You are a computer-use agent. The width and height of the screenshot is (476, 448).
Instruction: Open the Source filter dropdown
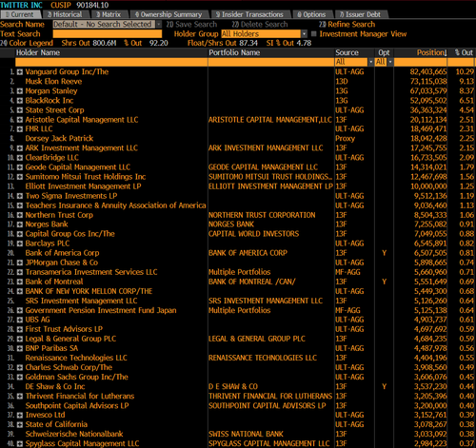pyautogui.click(x=370, y=62)
